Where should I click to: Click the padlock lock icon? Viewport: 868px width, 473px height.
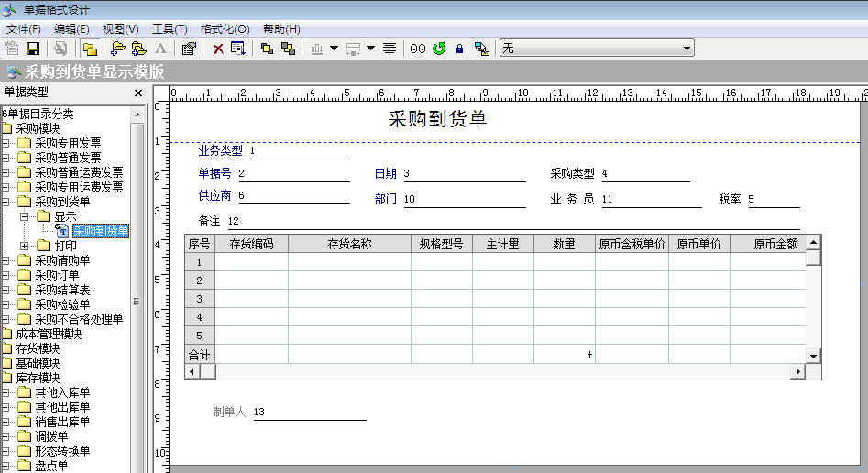pyautogui.click(x=459, y=49)
